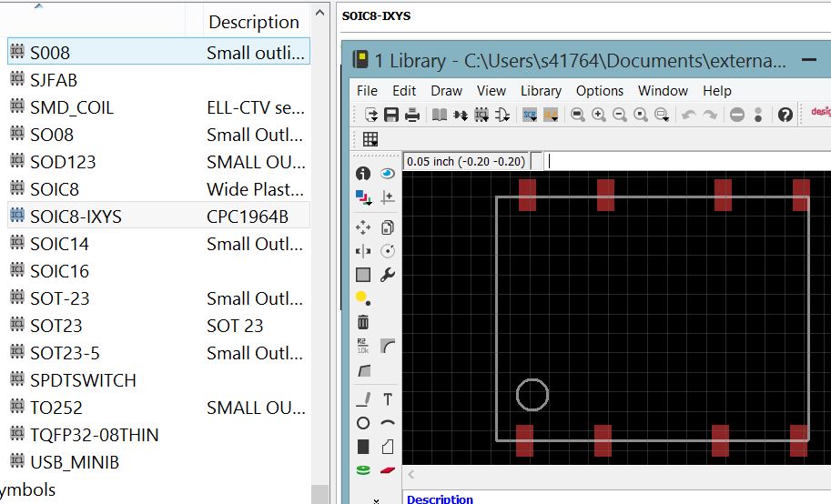Open the Window menu
This screenshot has height=504, width=831.
tap(663, 91)
